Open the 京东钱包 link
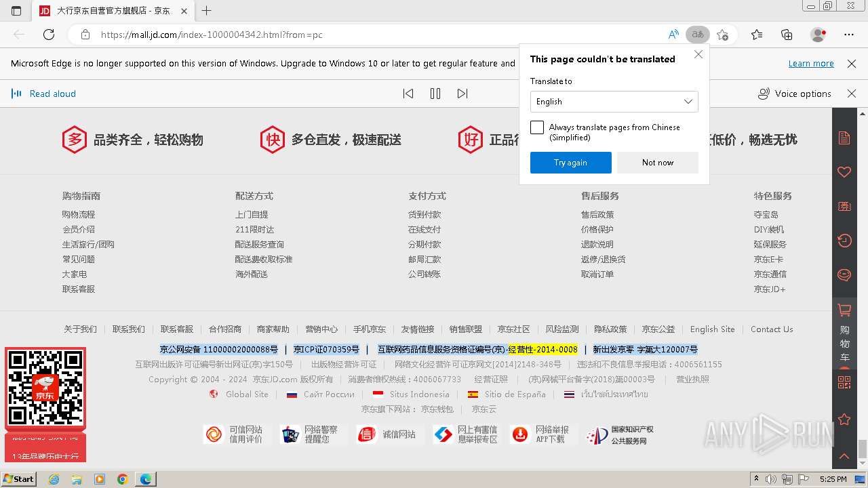Image resolution: width=868 pixels, height=488 pixels. pyautogui.click(x=437, y=409)
